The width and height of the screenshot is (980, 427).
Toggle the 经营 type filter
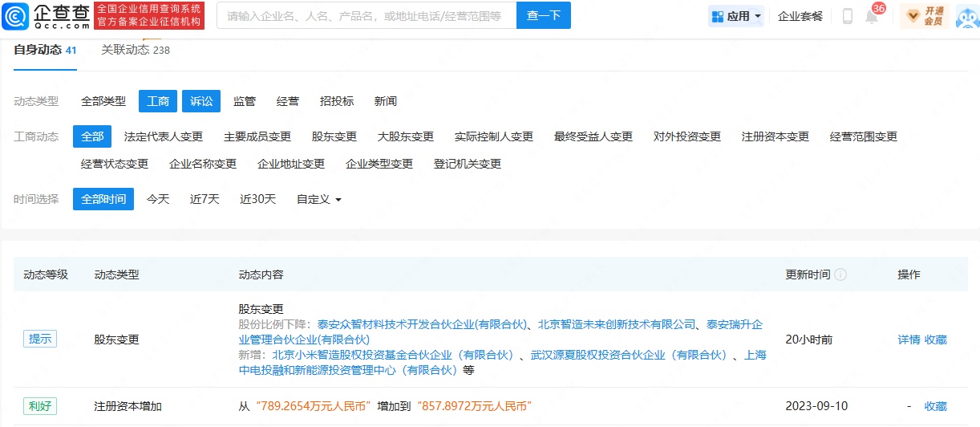click(288, 101)
